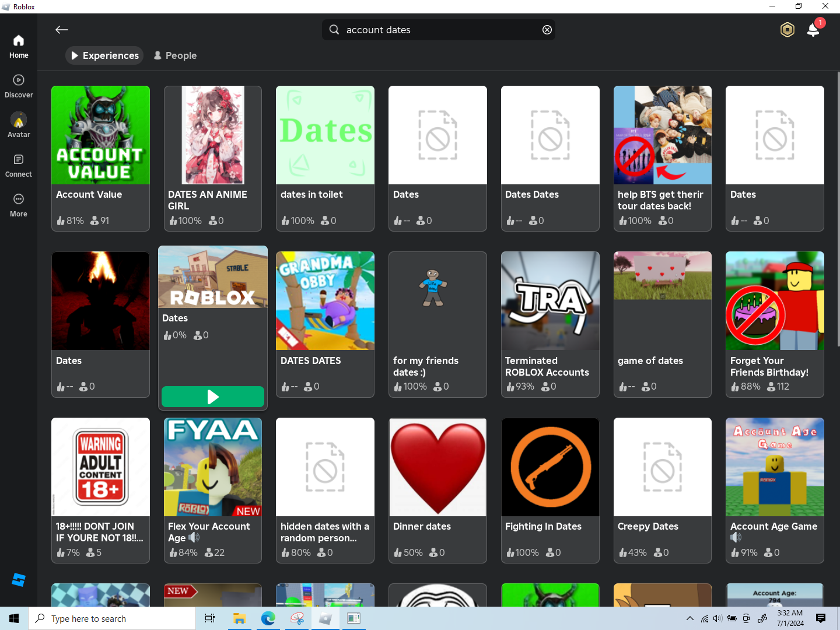This screenshot has width=840, height=630.
Task: Open the Account Age Game experience
Action: (775, 491)
